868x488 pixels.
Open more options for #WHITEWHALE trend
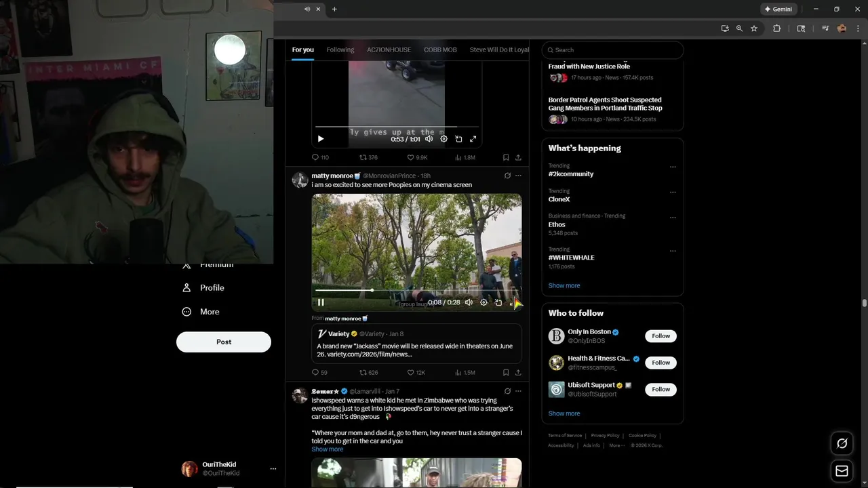point(673,251)
